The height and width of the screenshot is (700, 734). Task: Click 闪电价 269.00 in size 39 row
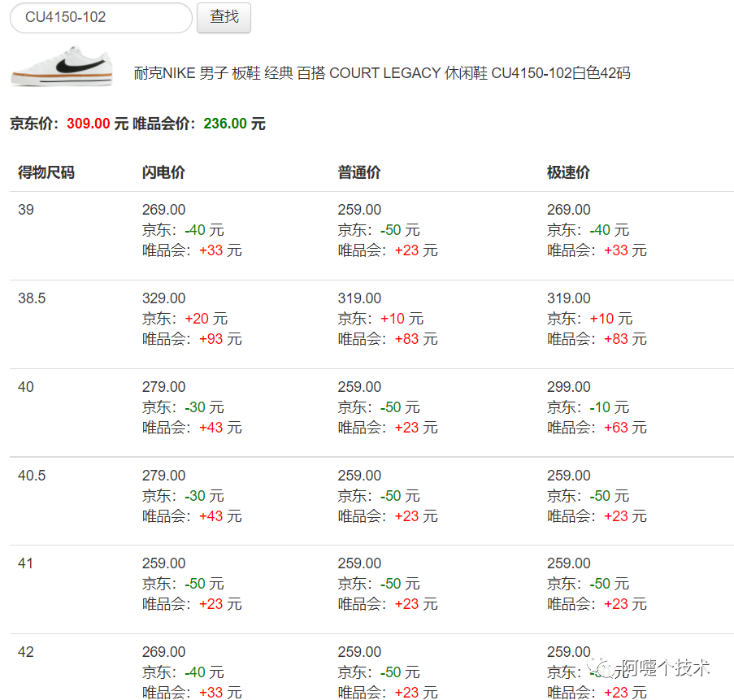(x=164, y=209)
